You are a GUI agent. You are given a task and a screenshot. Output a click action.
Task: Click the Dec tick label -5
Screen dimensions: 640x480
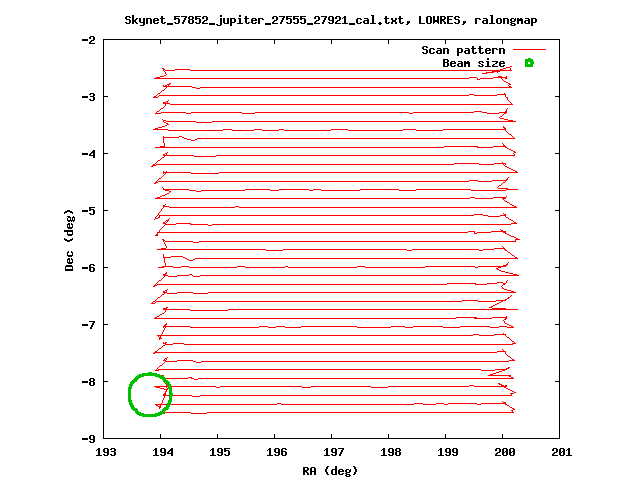tap(89, 211)
